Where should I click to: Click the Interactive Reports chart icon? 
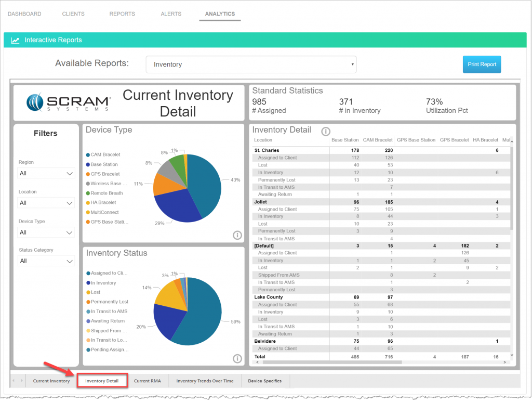coord(15,40)
